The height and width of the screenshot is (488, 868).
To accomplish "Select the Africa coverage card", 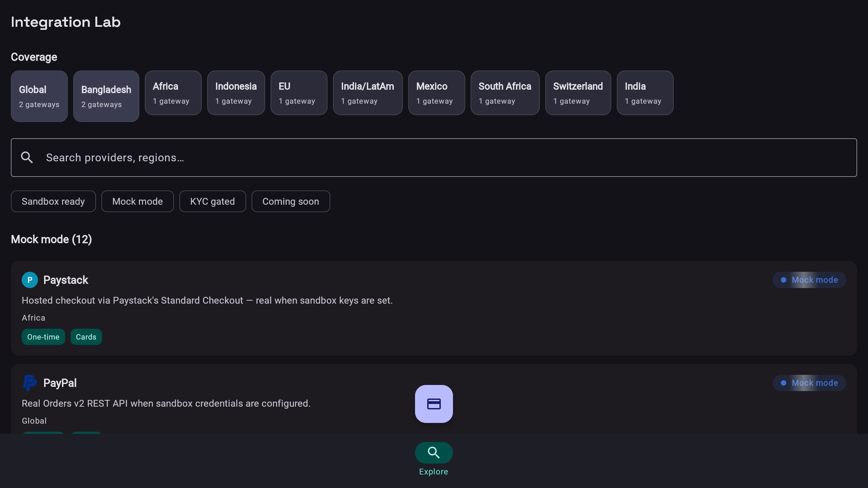I will (x=173, y=93).
